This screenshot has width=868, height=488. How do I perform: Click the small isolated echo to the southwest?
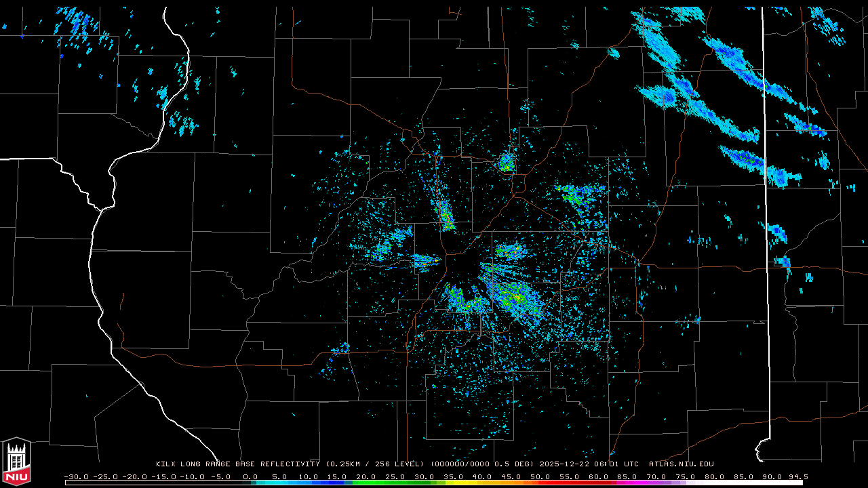click(340, 349)
